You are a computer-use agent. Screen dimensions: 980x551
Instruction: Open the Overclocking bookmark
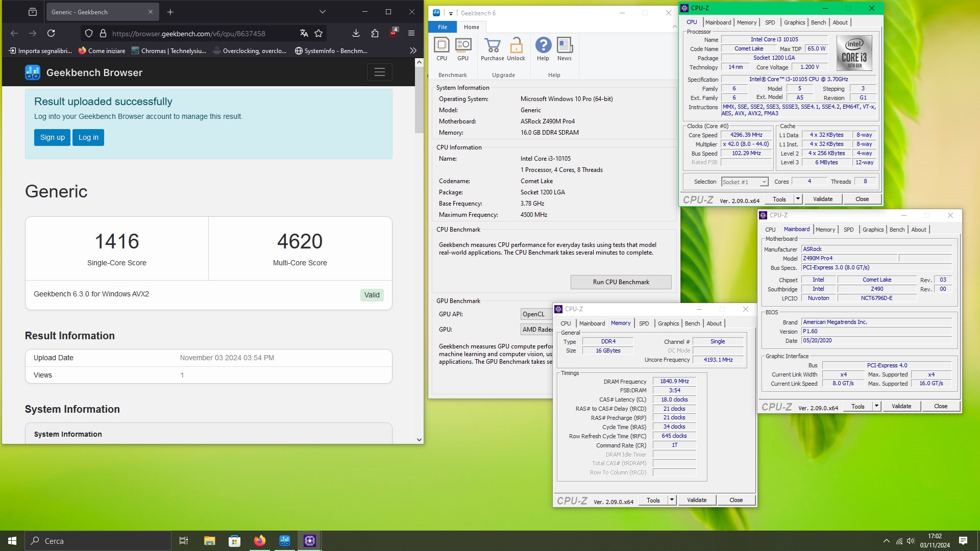point(249,51)
